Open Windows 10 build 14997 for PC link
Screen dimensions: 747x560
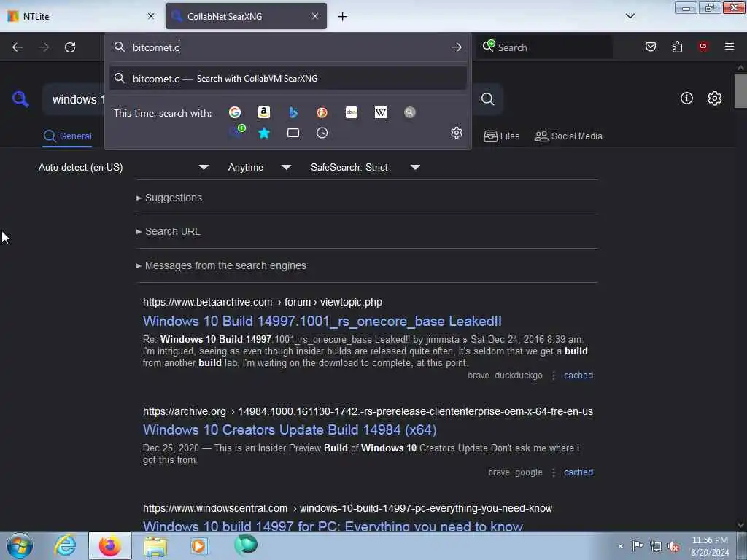coord(333,526)
